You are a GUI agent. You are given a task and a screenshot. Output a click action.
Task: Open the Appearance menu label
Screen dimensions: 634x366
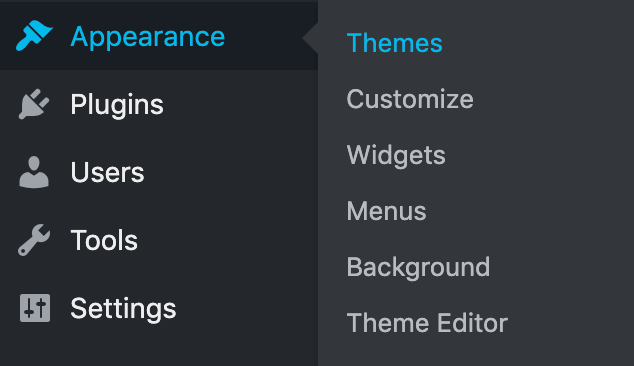(148, 37)
